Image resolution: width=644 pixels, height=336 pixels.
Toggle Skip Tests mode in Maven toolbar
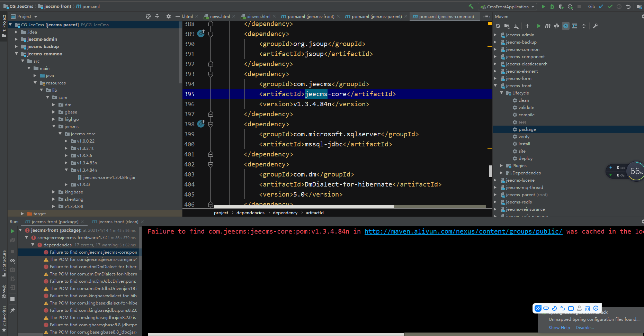point(566,26)
